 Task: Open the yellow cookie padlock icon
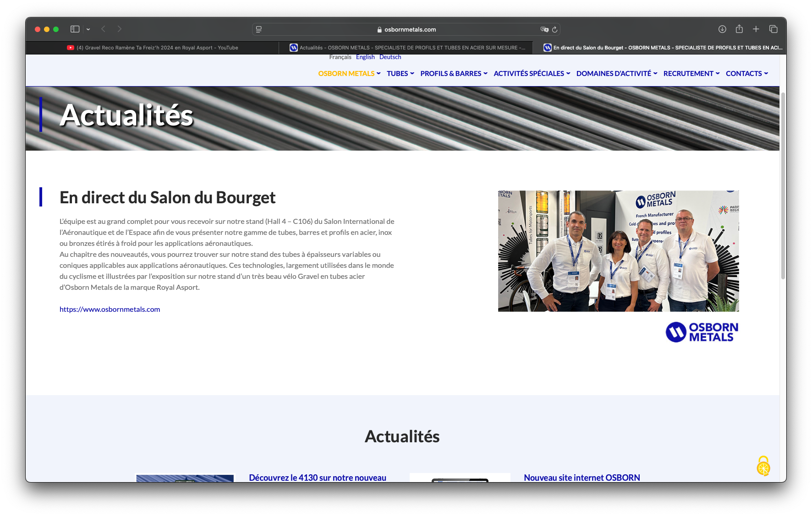pyautogui.click(x=763, y=466)
